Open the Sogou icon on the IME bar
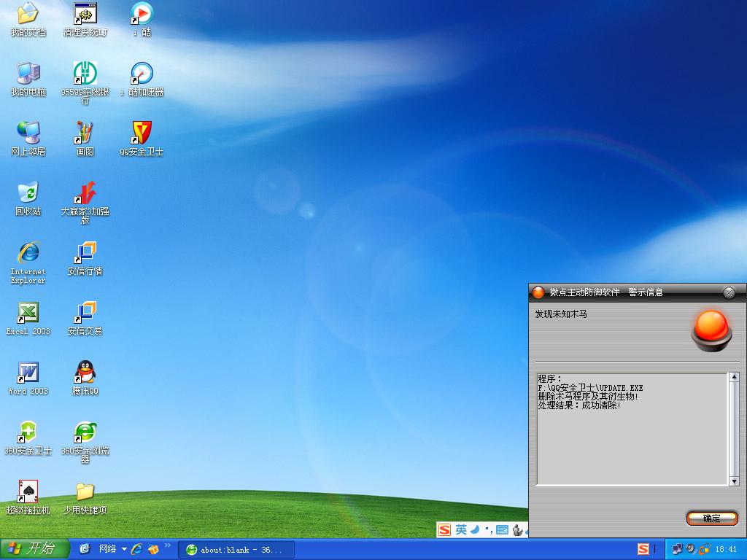 [x=444, y=530]
